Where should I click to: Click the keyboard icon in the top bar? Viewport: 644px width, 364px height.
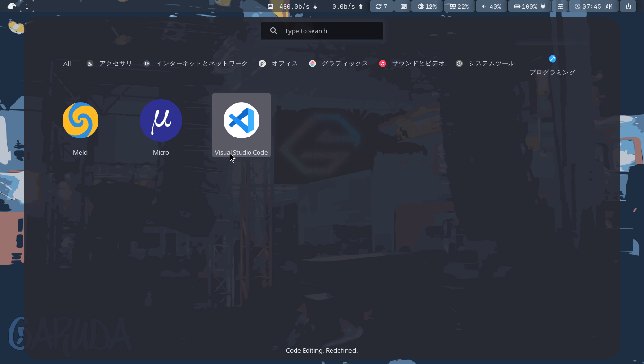click(x=403, y=6)
